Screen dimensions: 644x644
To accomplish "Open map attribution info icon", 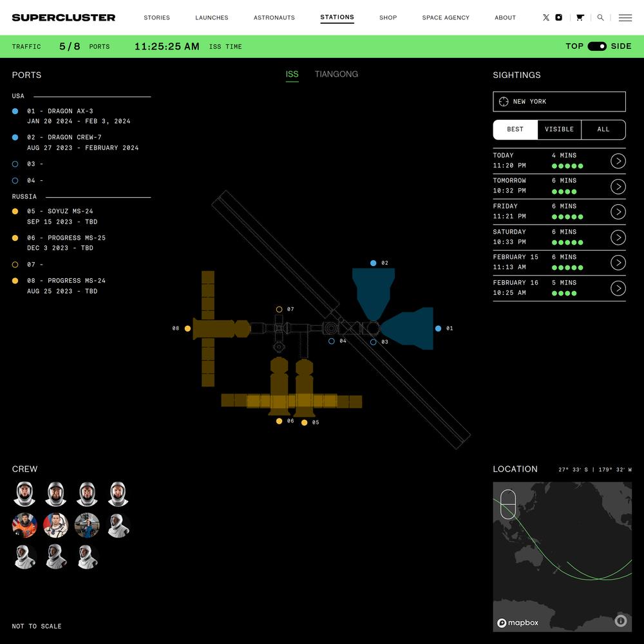I will [x=621, y=620].
